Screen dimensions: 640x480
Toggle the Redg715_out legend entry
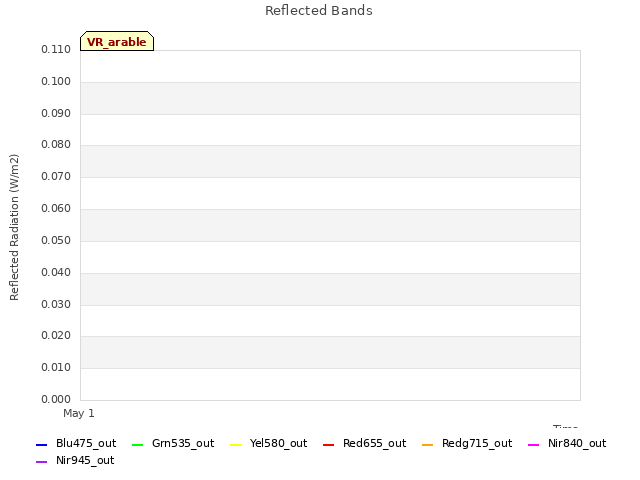click(467, 443)
